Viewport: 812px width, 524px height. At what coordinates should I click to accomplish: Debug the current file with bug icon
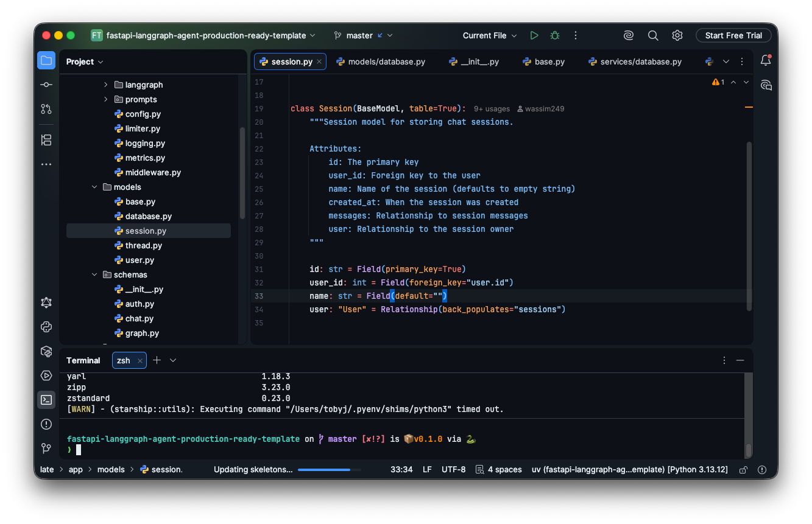(x=555, y=35)
